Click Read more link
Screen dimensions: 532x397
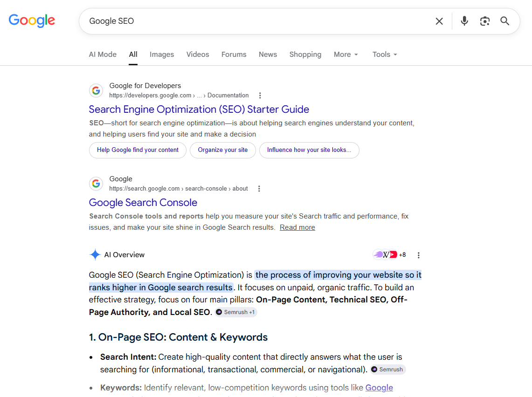(297, 227)
